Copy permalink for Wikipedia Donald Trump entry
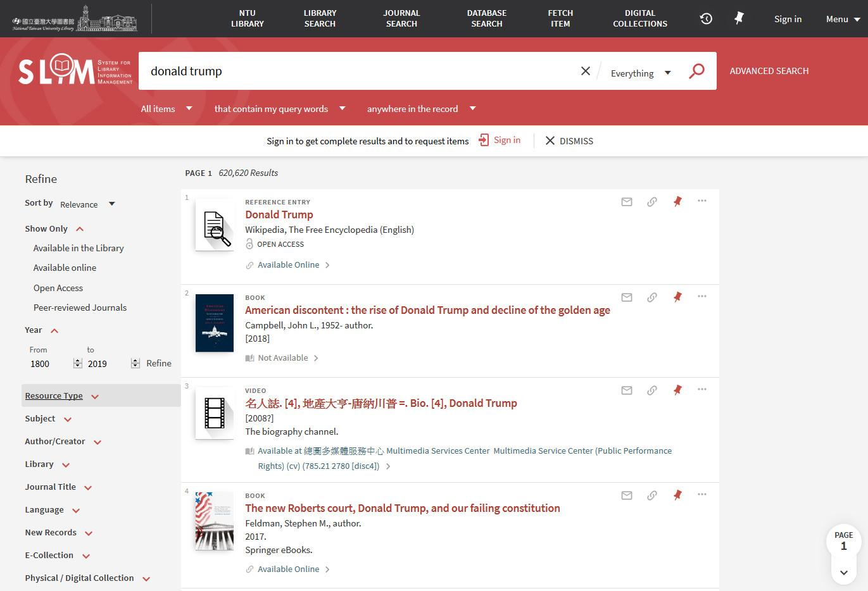868x591 pixels. [652, 202]
